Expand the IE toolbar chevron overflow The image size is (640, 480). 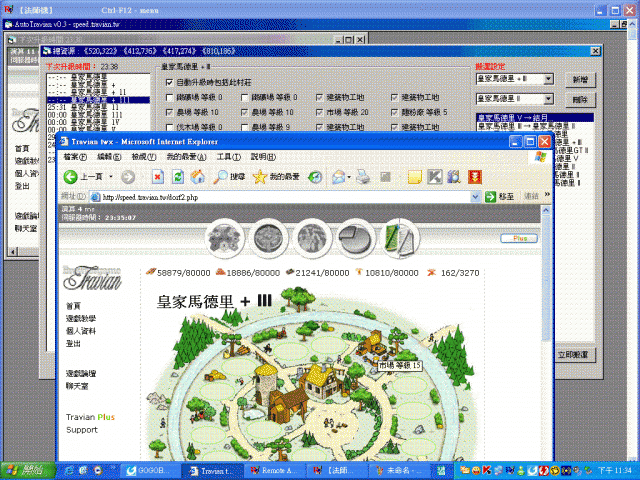[x=547, y=195]
